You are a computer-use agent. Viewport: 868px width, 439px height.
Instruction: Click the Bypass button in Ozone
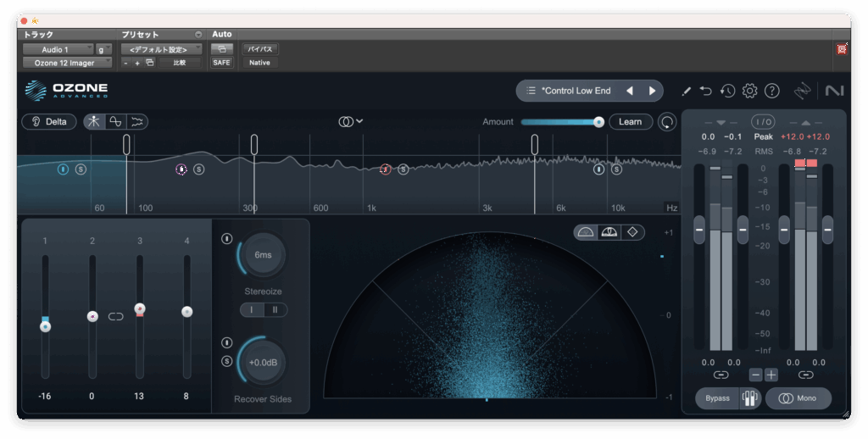coord(717,398)
